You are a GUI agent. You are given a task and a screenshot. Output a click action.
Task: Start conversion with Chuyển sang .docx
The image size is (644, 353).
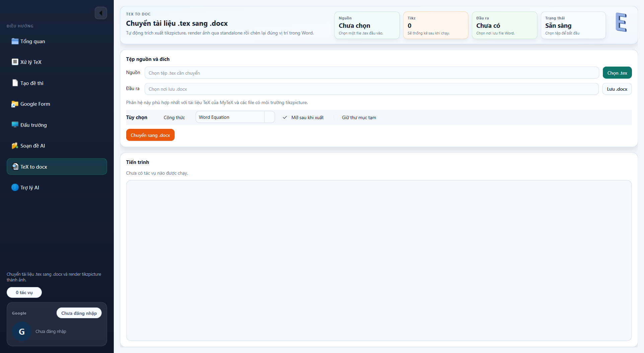[x=150, y=135]
